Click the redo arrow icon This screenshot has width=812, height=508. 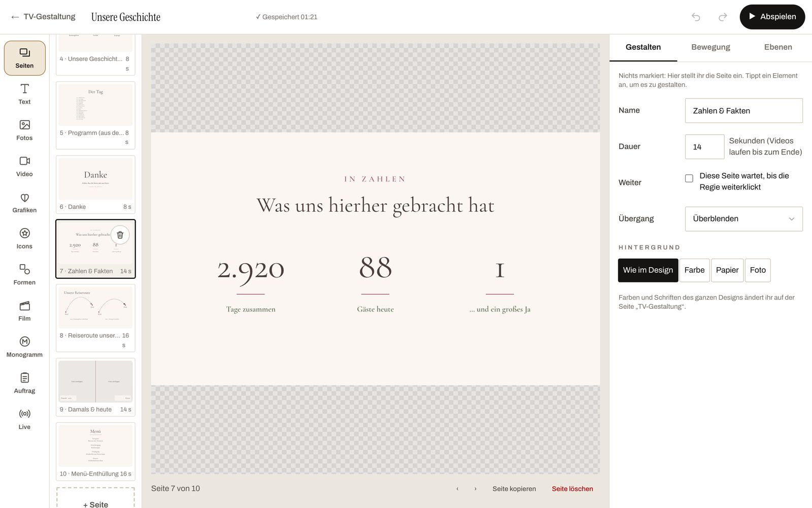[x=723, y=17]
